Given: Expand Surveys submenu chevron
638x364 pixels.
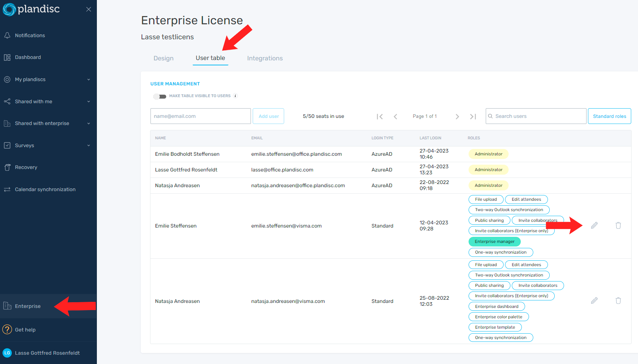Looking at the screenshot, I should coord(89,145).
